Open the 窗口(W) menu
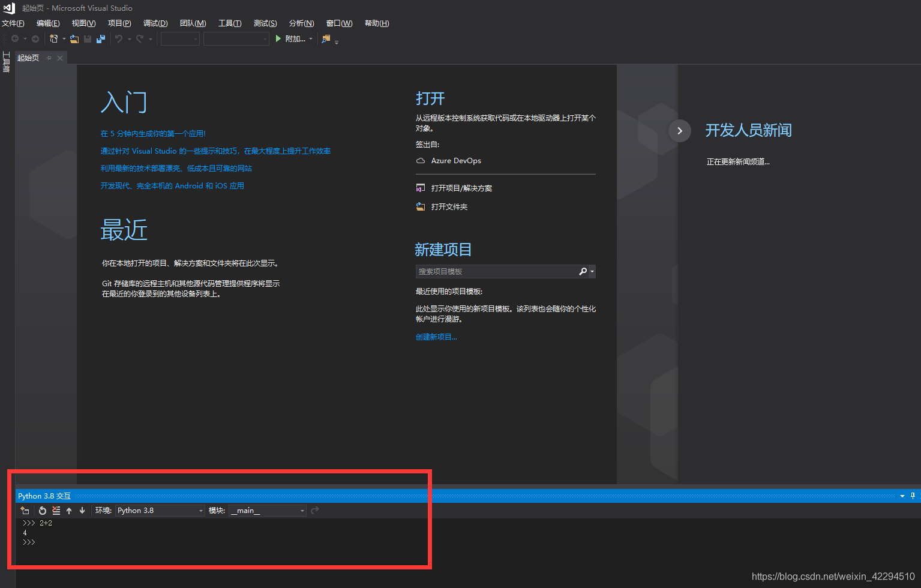The image size is (921, 588). point(340,23)
